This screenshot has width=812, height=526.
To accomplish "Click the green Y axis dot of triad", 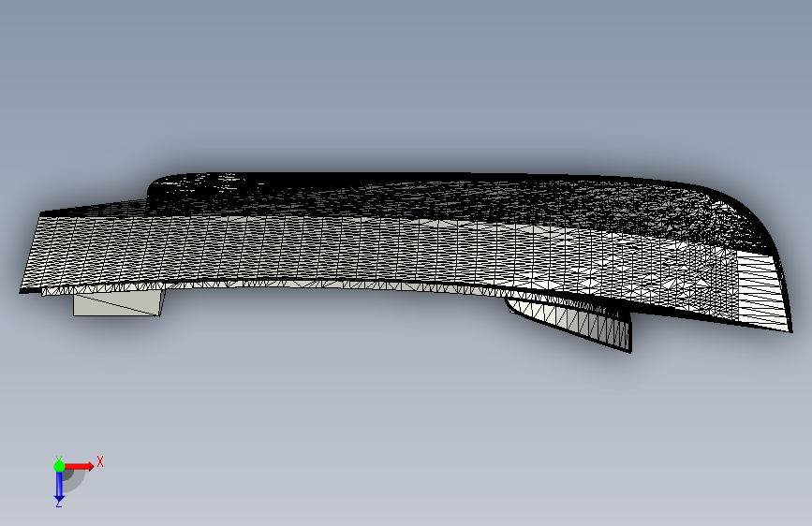I will click(x=59, y=466).
